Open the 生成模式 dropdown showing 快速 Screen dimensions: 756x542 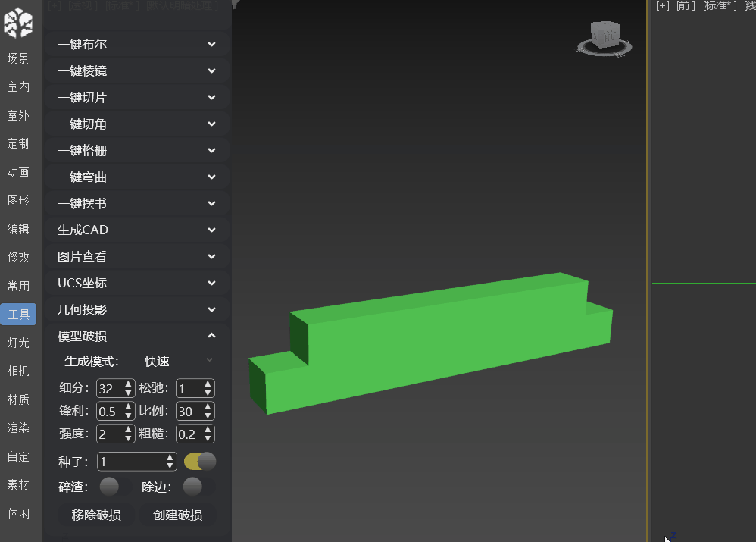click(178, 361)
